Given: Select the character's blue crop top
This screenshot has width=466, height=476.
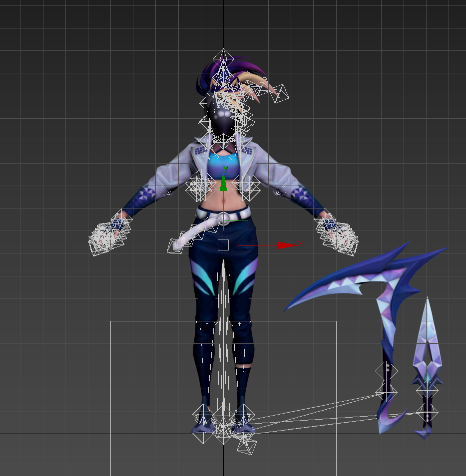Looking at the screenshot, I should pos(223,167).
